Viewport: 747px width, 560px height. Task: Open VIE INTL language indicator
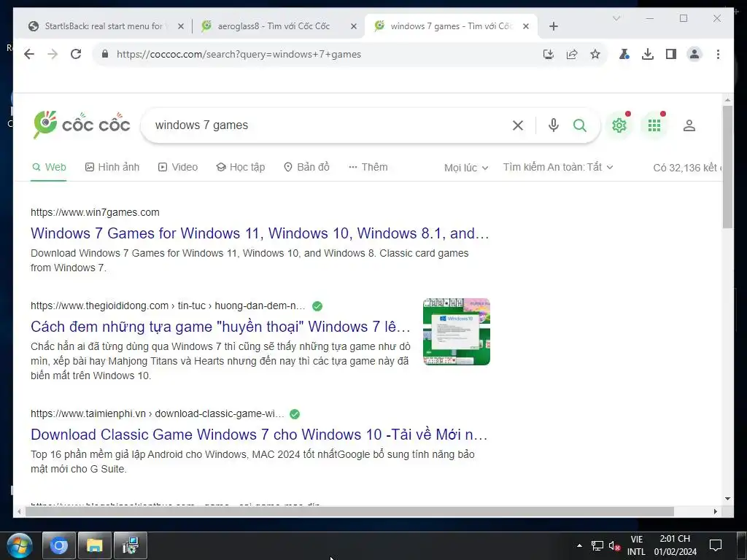pyautogui.click(x=636, y=545)
